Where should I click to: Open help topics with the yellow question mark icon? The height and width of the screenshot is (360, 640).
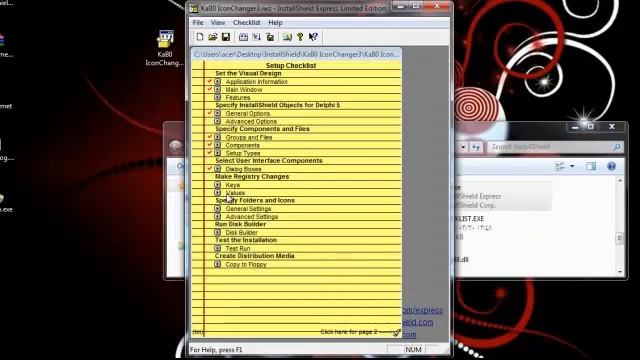[300, 37]
